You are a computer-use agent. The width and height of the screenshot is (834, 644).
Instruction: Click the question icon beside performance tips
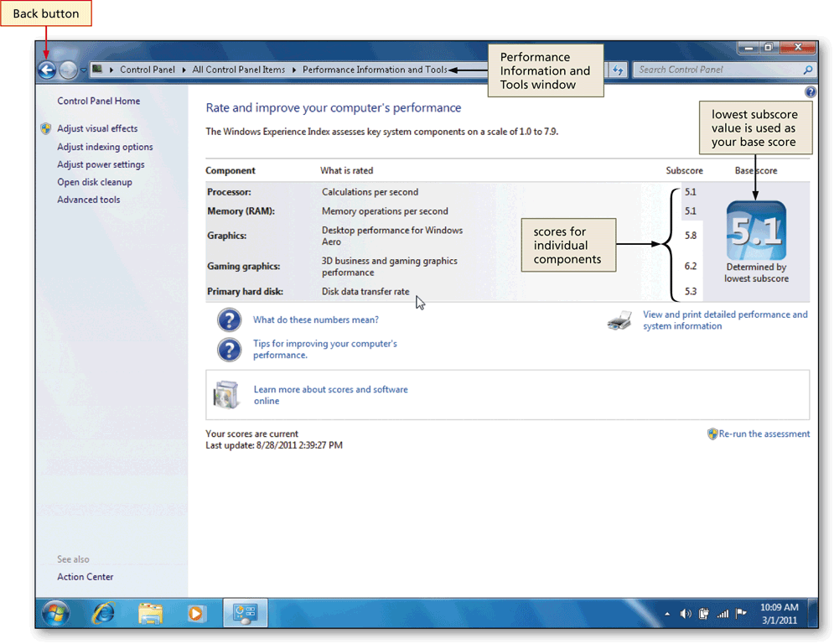(229, 350)
